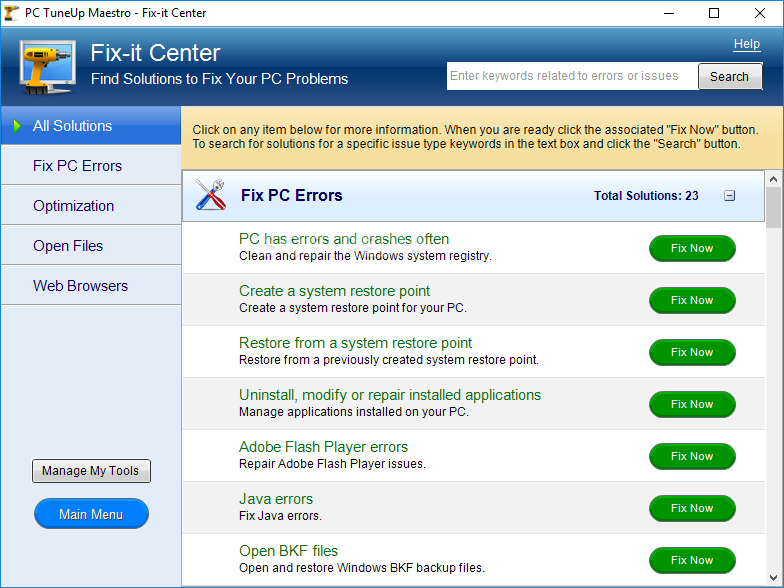Open 'PC has errors and crashes often' item
Viewport: 784px width, 588px height.
click(x=344, y=239)
